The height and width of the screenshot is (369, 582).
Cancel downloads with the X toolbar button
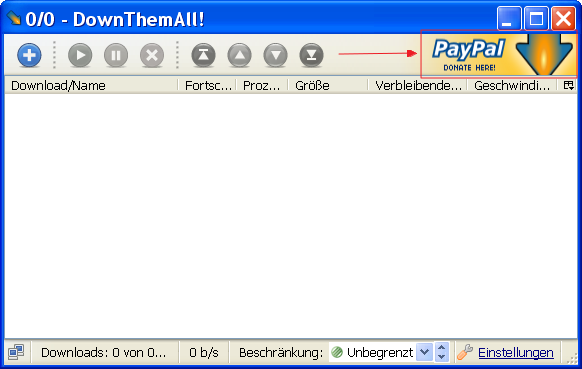point(152,55)
